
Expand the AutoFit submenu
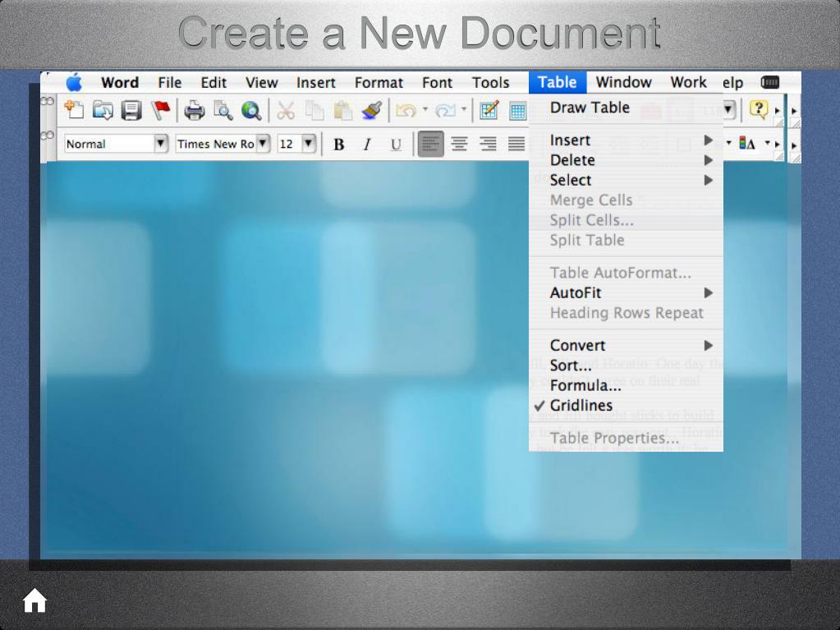pos(626,293)
